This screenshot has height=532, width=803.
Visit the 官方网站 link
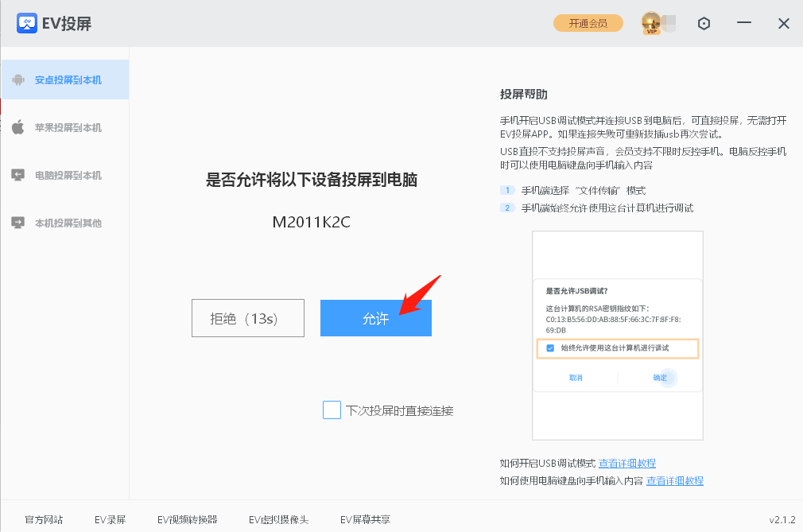pyautogui.click(x=43, y=519)
